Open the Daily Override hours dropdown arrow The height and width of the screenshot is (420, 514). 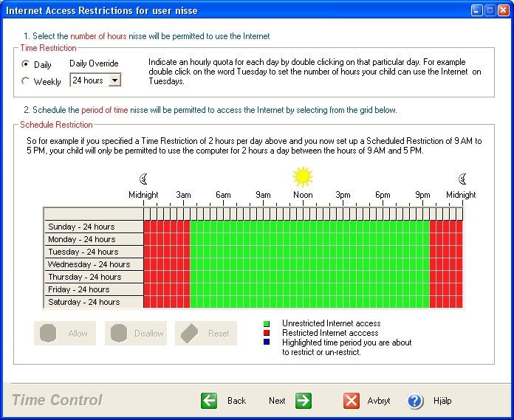(114, 80)
